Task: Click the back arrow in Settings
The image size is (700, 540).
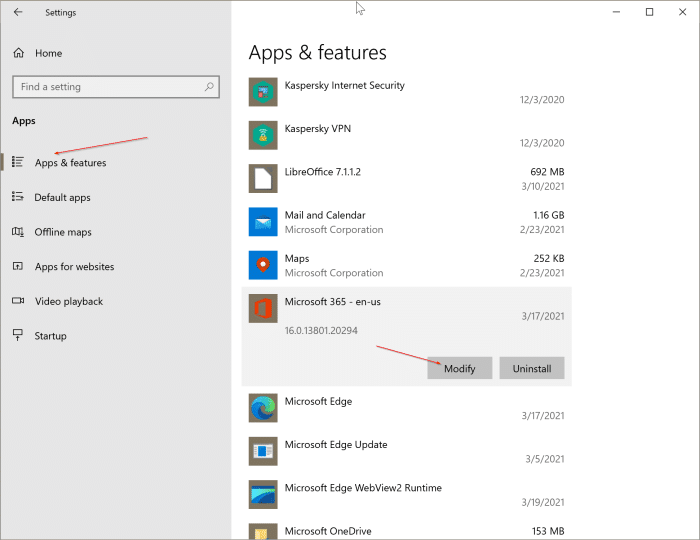Action: pos(18,13)
